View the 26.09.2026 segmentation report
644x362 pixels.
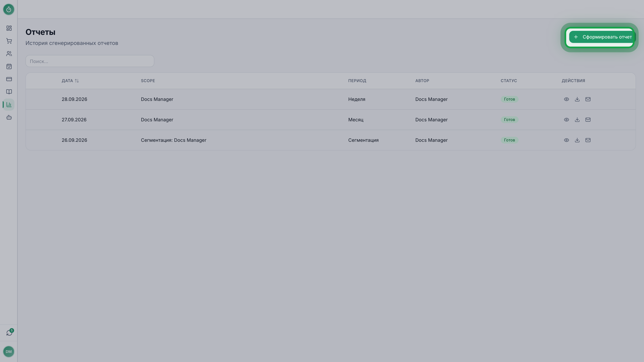(566, 140)
